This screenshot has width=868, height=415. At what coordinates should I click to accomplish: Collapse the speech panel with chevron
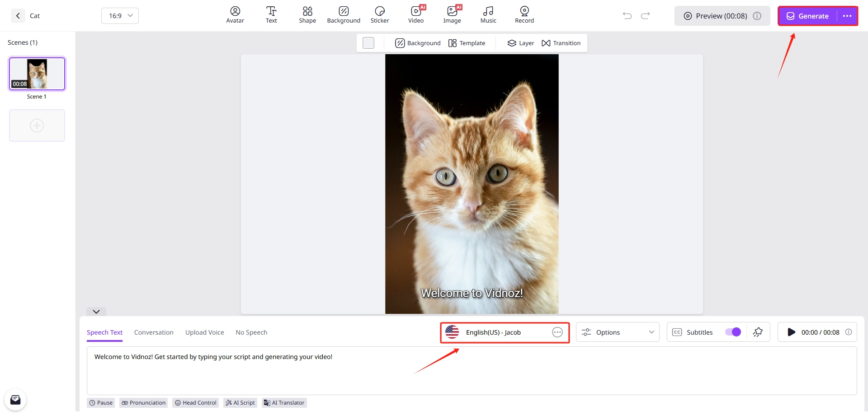(x=96, y=312)
